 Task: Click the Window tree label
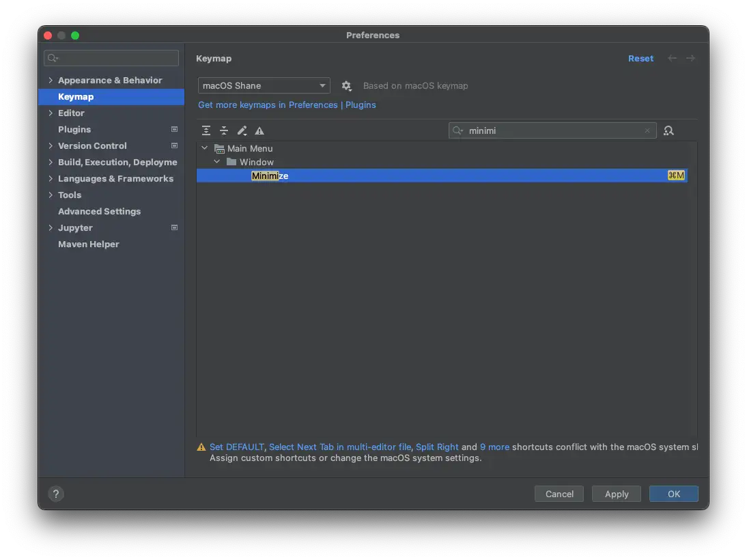pyautogui.click(x=256, y=162)
